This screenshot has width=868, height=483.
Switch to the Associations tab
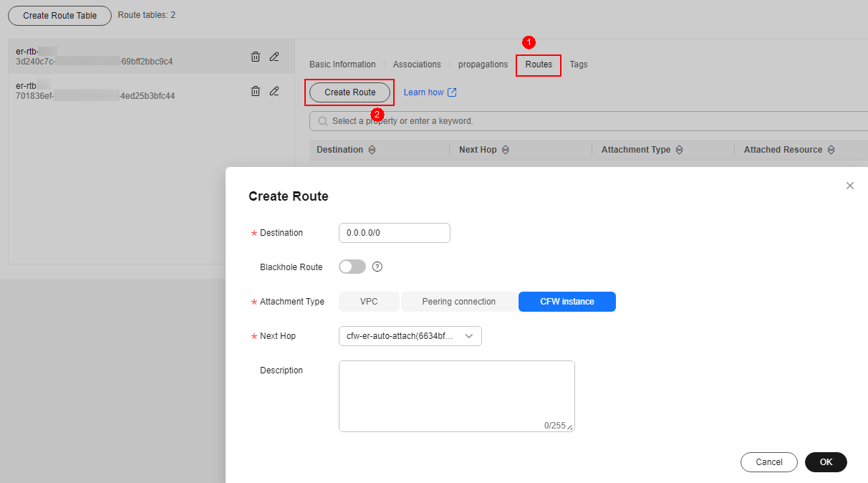[417, 64]
